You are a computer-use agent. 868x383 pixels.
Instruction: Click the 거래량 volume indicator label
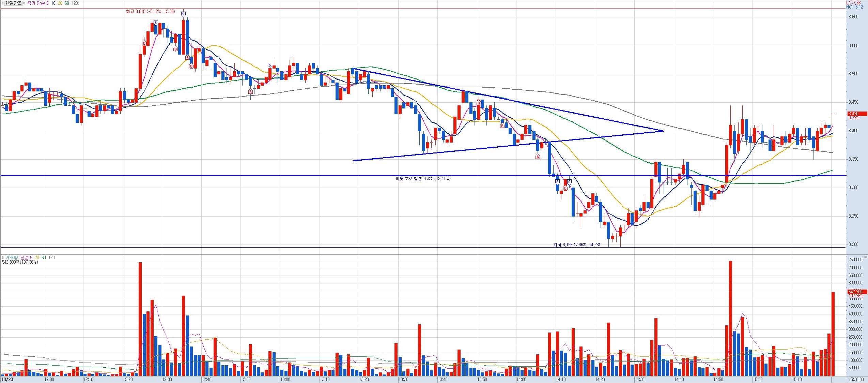[x=11, y=257]
